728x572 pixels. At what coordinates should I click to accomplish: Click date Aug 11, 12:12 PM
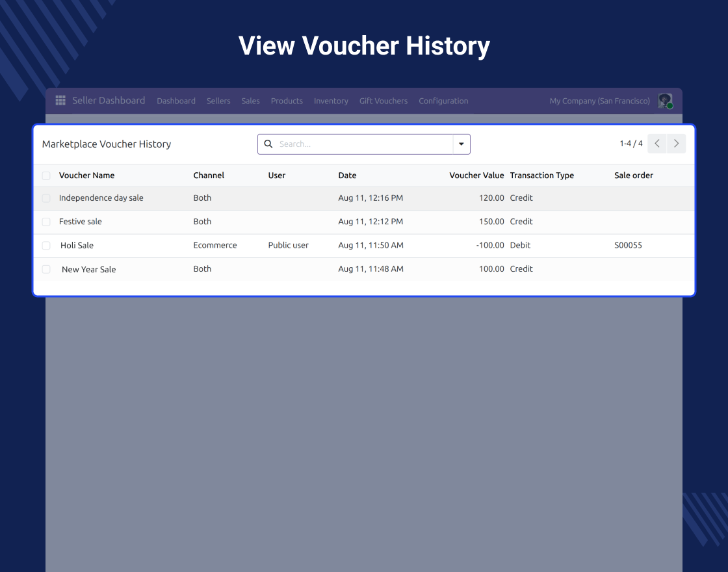pyautogui.click(x=370, y=222)
